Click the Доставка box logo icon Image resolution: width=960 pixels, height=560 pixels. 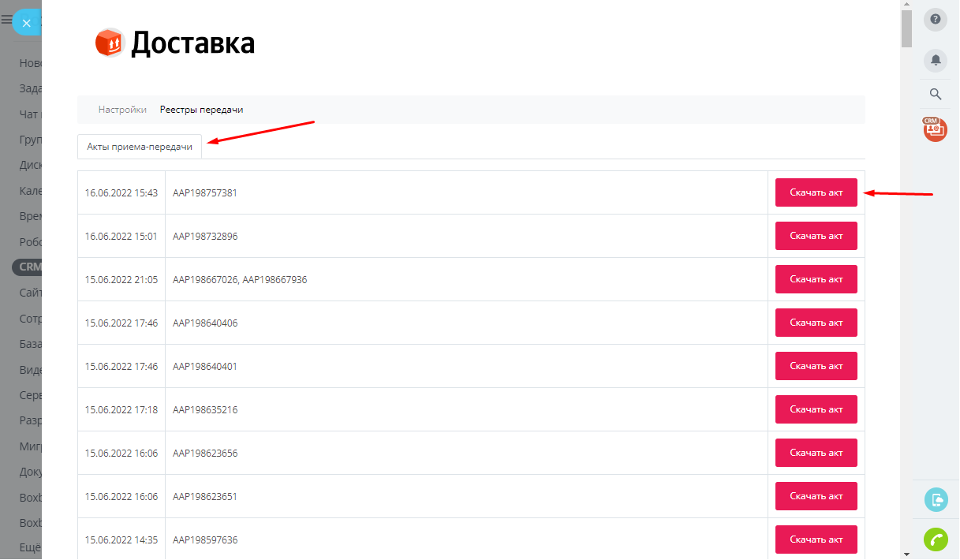pyautogui.click(x=110, y=43)
